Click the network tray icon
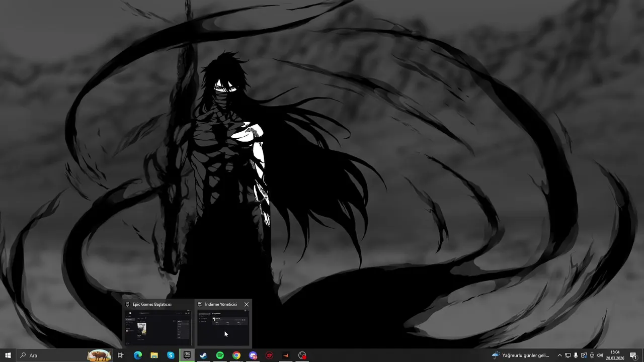 (568, 355)
